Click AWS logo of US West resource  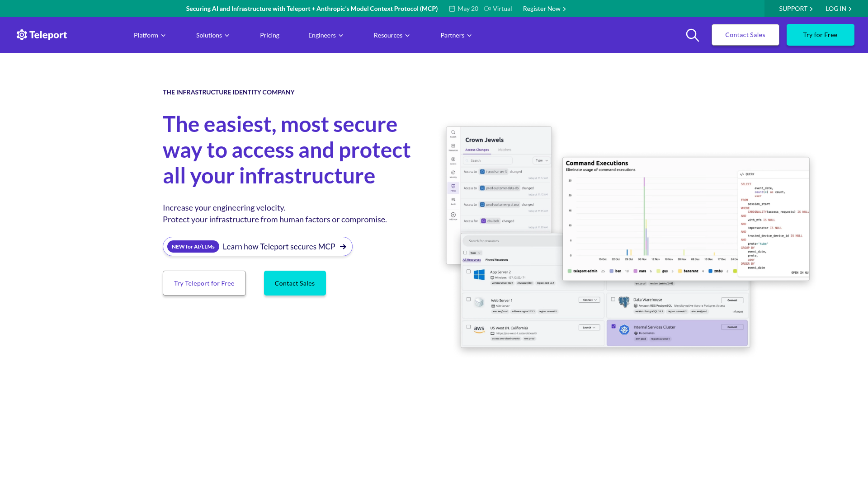coord(479,329)
